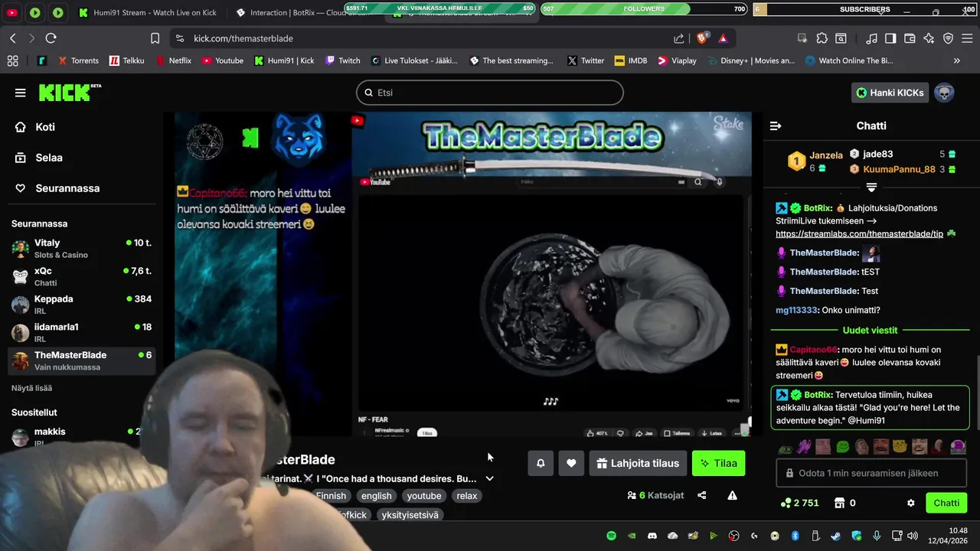Open the skull profile avatar menu

click(x=944, y=93)
